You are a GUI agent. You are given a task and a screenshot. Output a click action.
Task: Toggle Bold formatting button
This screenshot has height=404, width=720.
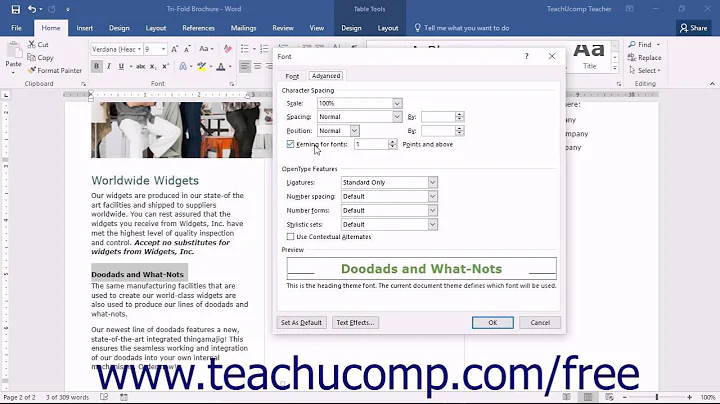click(96, 66)
